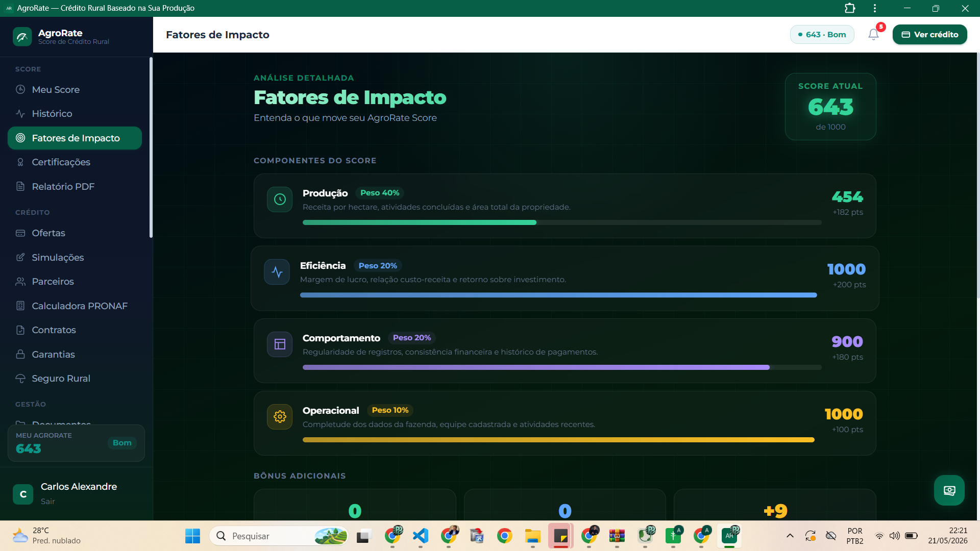The height and width of the screenshot is (551, 980).
Task: Click the Windows taskbar search field
Action: 279,536
